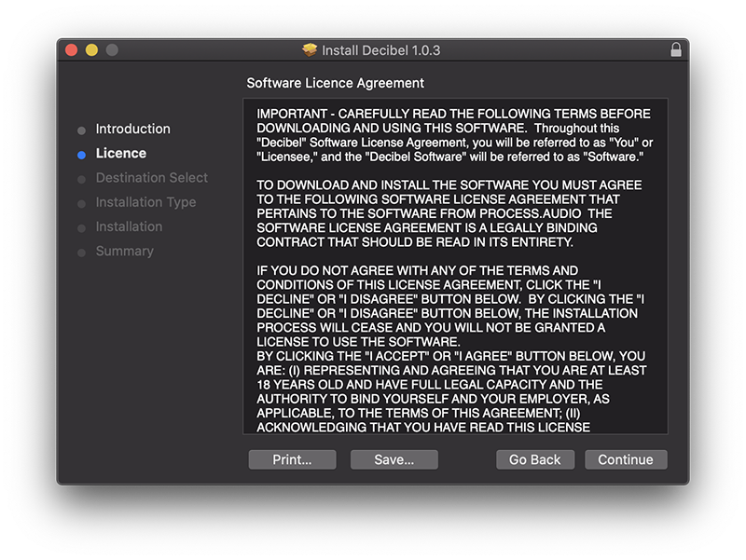
Task: Select the Introduction step in sidebar
Action: click(x=132, y=129)
